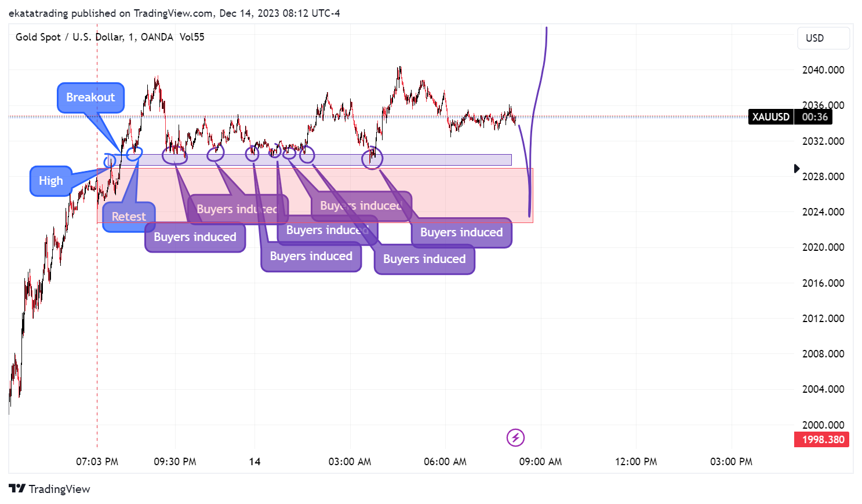
Task: Click the 2032.000 price axis label
Action: coord(823,141)
